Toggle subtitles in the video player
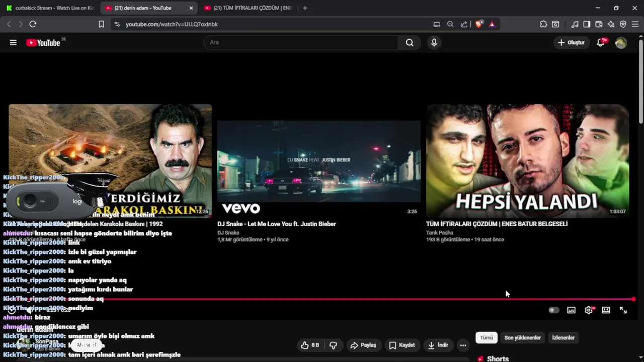 click(x=571, y=310)
